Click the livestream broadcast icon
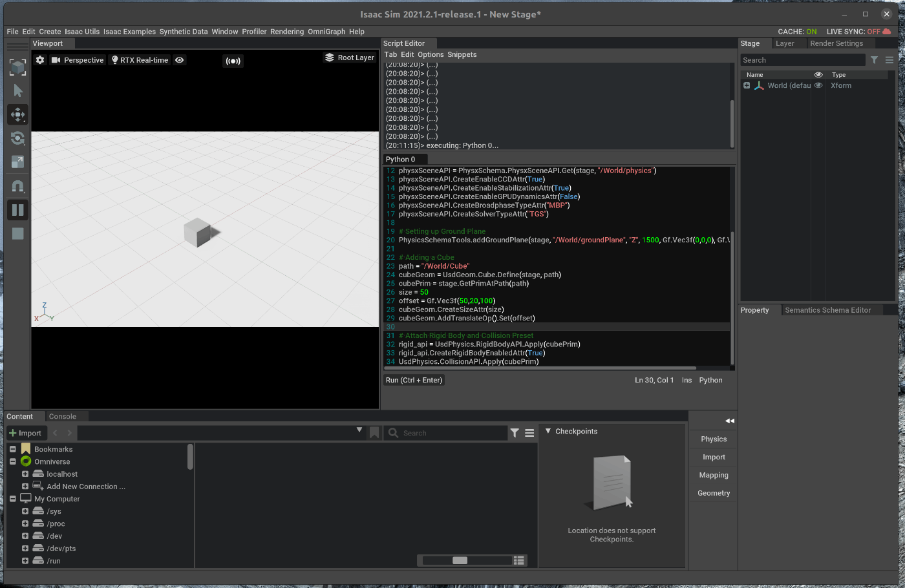This screenshot has width=905, height=588. [x=233, y=61]
